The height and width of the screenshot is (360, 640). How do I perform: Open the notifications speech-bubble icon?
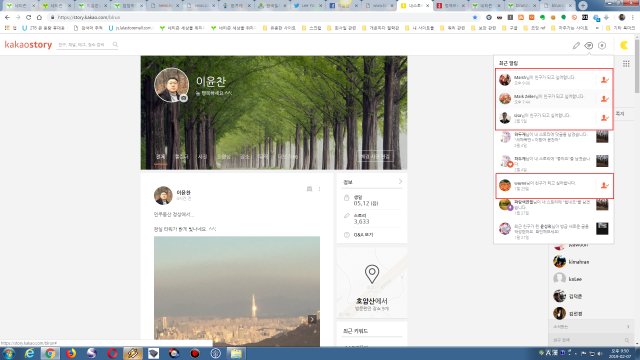click(589, 45)
